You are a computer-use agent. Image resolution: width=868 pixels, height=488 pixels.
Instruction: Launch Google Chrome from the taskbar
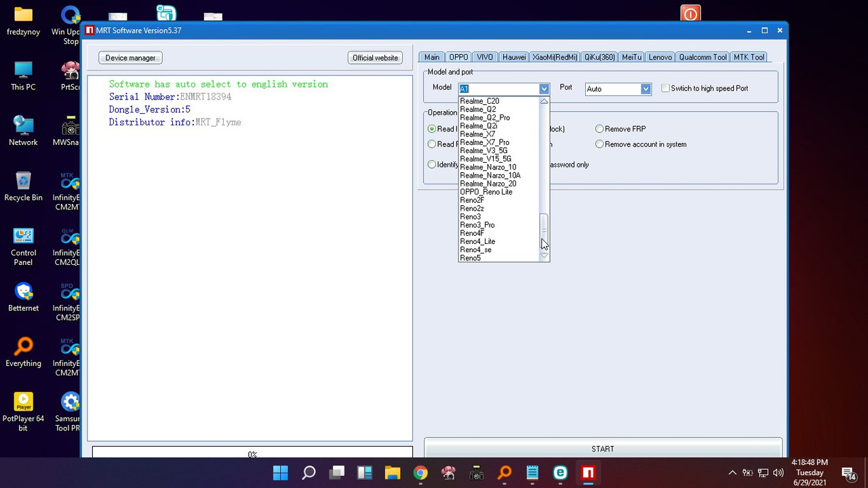[420, 472]
